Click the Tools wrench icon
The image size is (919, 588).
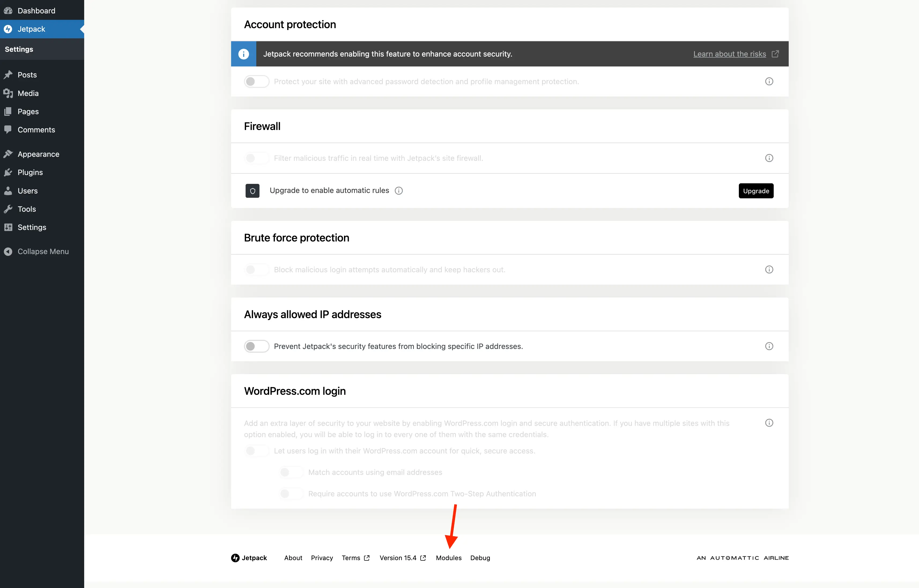point(8,209)
